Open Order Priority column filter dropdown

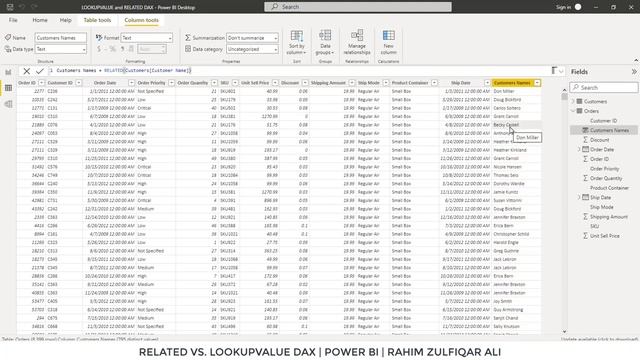tap(171, 83)
